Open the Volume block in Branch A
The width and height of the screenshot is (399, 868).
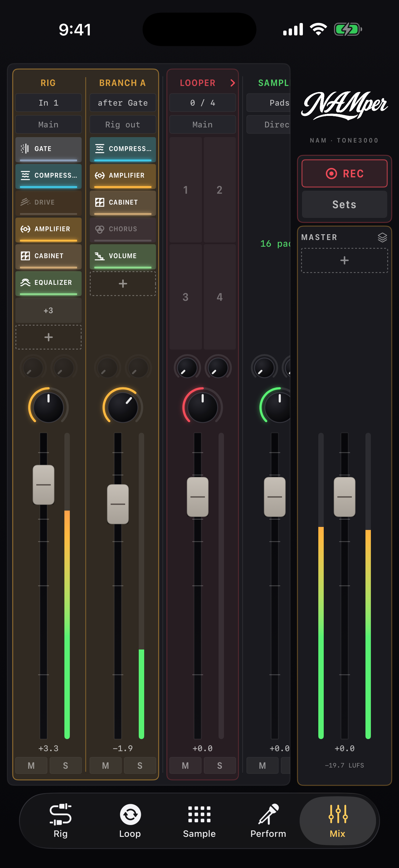(x=123, y=256)
